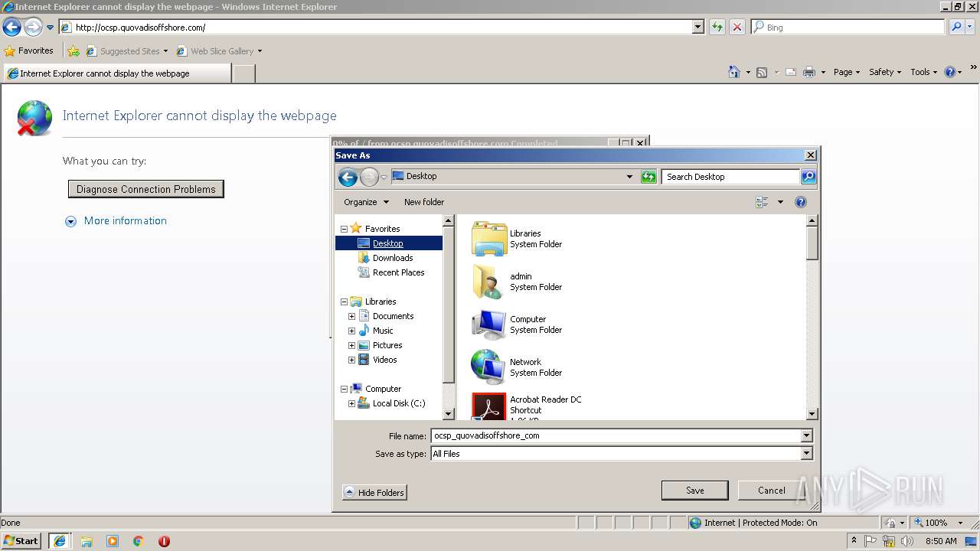Click the File name input field
This screenshot has width=980, height=551.
pyautogui.click(x=616, y=435)
